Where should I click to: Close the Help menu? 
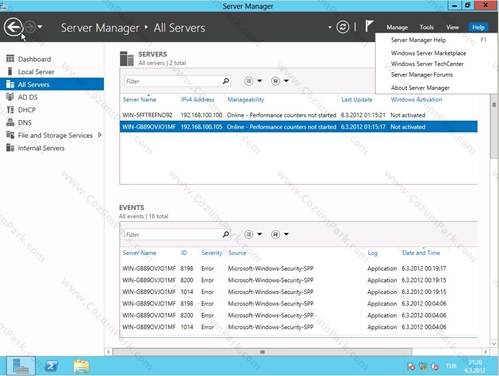pyautogui.click(x=478, y=27)
